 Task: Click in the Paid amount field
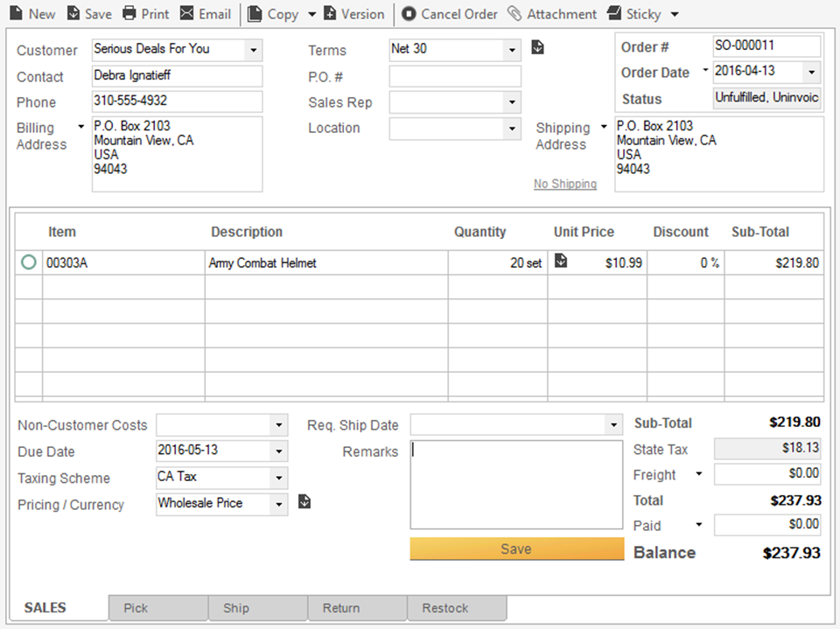(x=767, y=525)
